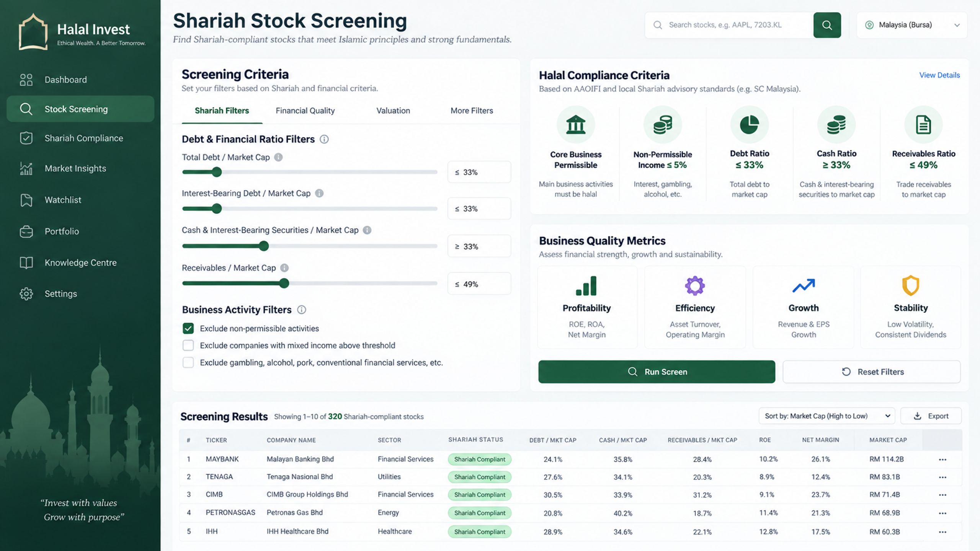The image size is (980, 551).
Task: Click the Reset Filters button
Action: (x=872, y=372)
